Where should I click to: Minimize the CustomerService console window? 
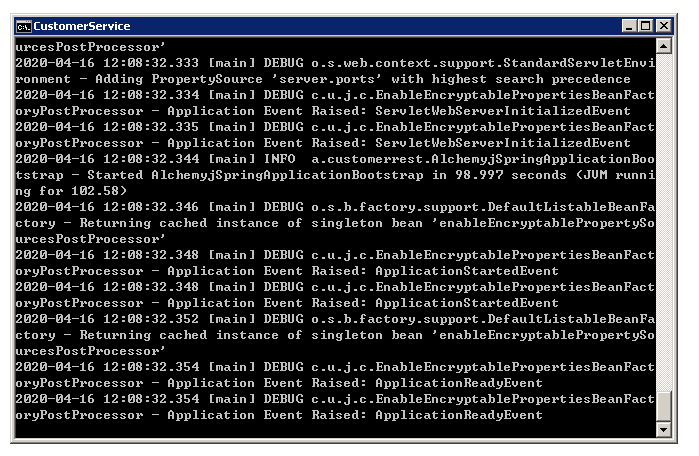[x=629, y=25]
